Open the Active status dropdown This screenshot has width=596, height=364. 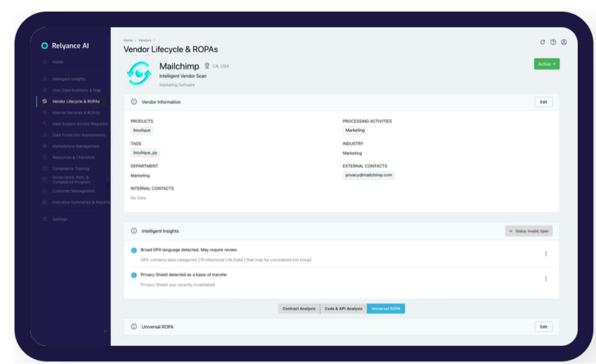(546, 64)
